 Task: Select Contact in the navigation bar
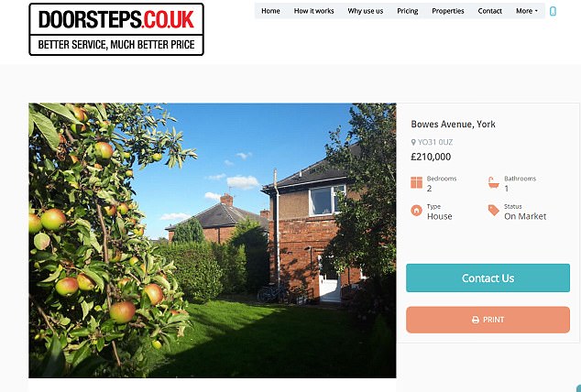click(x=490, y=11)
